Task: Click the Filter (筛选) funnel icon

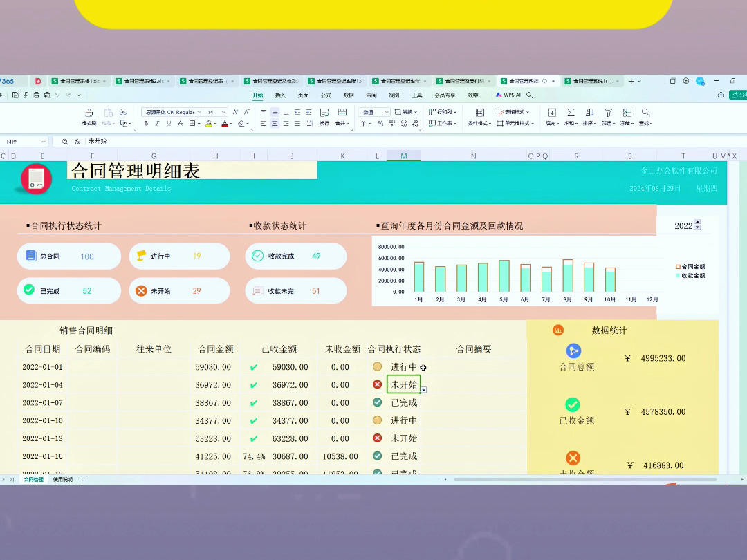Action: [x=608, y=113]
